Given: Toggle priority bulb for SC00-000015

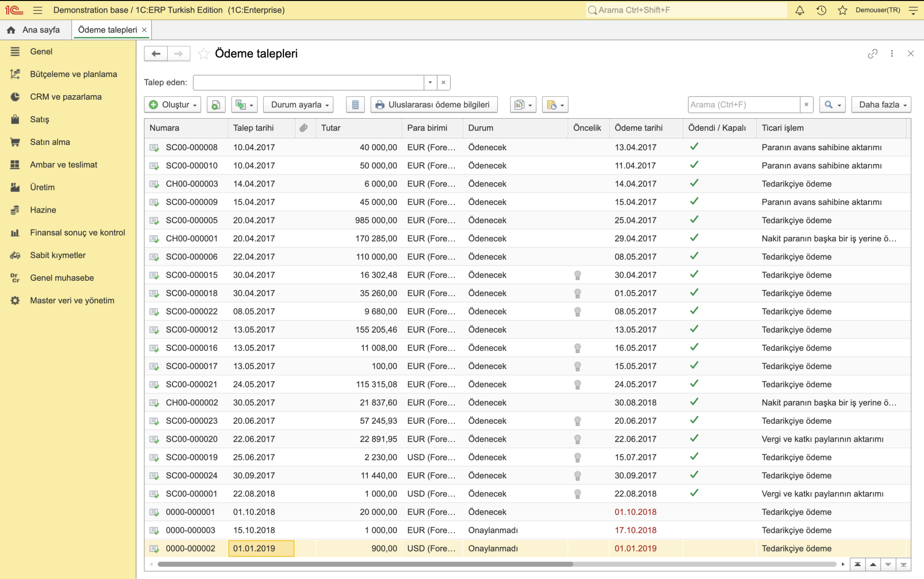Looking at the screenshot, I should (577, 275).
